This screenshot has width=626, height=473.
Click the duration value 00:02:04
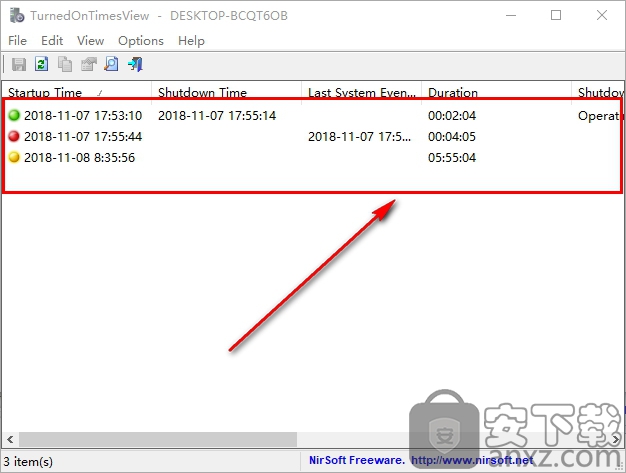[x=452, y=116]
